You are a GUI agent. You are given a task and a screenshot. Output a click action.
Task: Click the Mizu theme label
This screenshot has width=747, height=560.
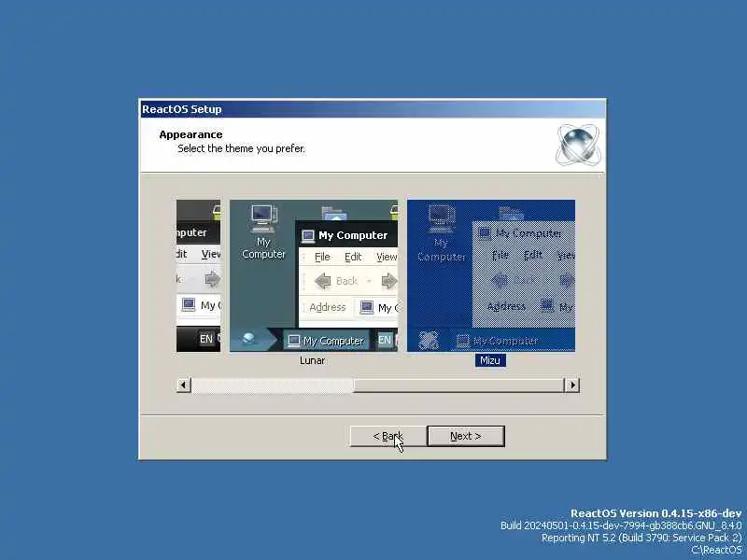tap(490, 360)
